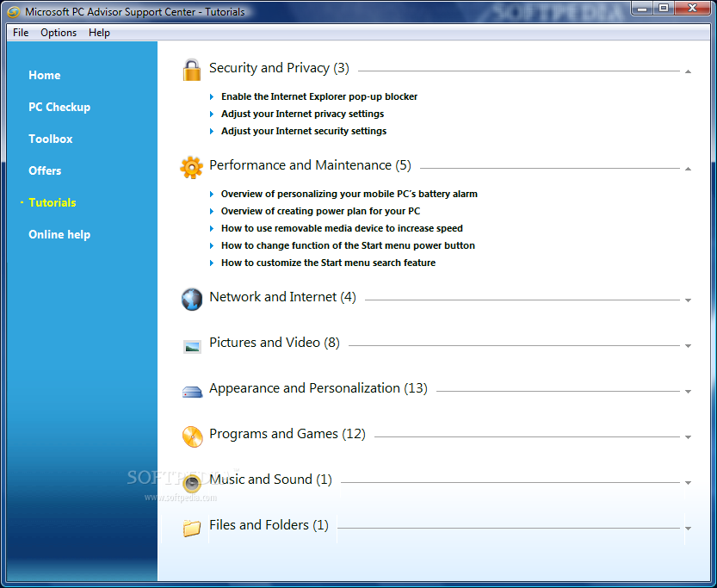Expand Appearance and Personalization section arrow
This screenshot has width=717, height=588.
(x=688, y=392)
